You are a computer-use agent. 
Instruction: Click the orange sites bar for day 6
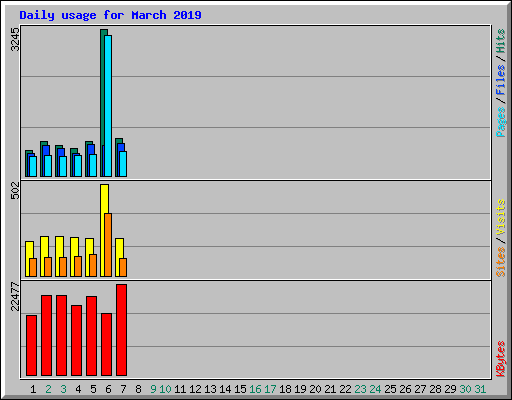tap(108, 245)
